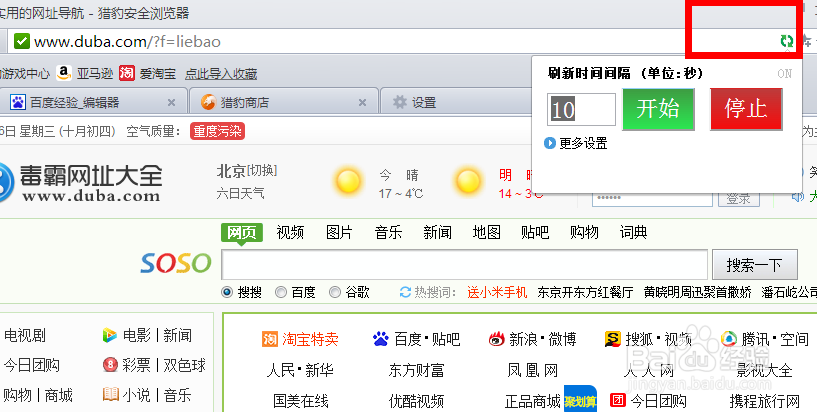Click the 淘宝特卖 orange icon
Screen dimensions: 817x412
pos(269,340)
